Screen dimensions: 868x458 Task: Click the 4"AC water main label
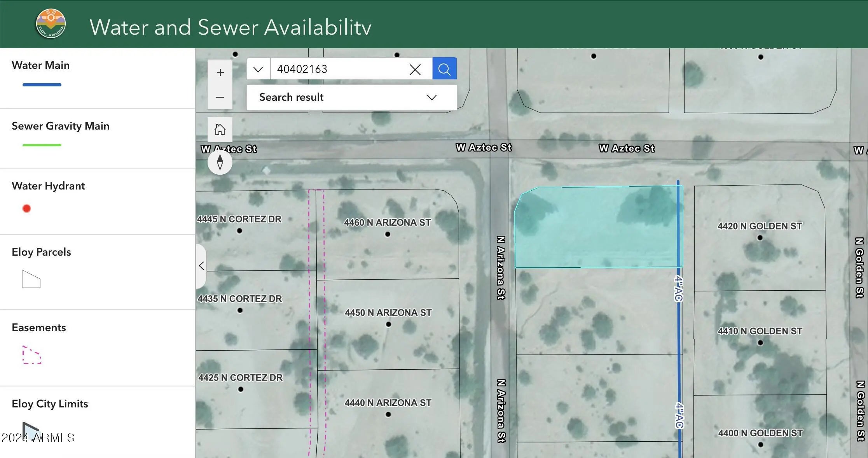(x=678, y=288)
